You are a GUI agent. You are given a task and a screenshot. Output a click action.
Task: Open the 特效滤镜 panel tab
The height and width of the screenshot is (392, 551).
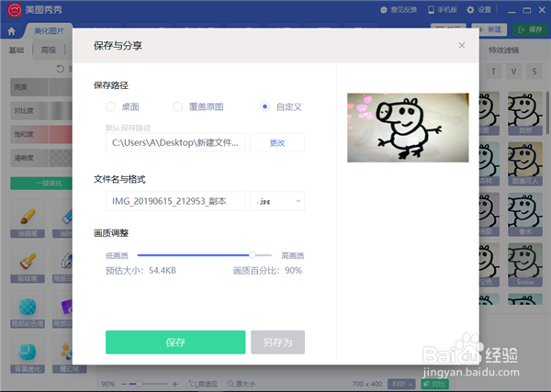click(x=503, y=50)
